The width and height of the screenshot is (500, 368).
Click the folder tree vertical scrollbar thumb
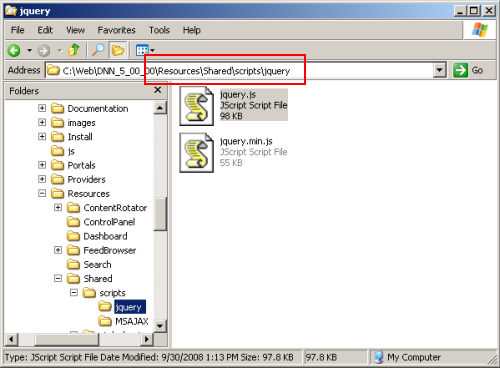160,214
